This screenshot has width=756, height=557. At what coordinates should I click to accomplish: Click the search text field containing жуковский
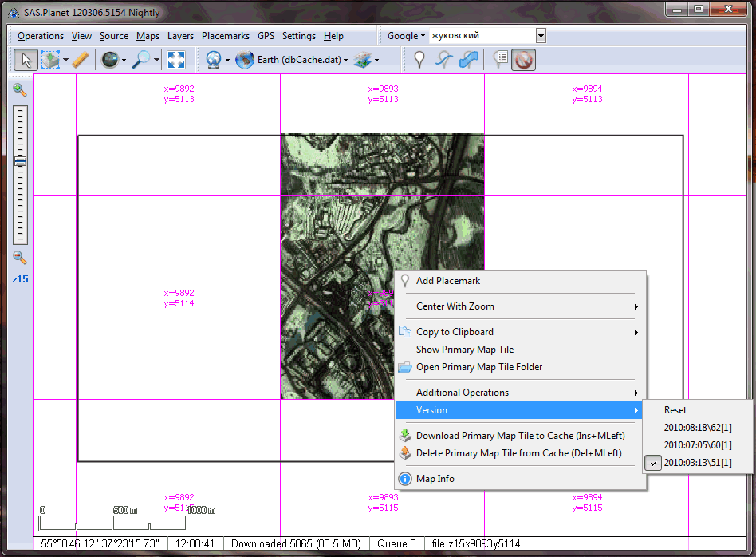pos(482,36)
